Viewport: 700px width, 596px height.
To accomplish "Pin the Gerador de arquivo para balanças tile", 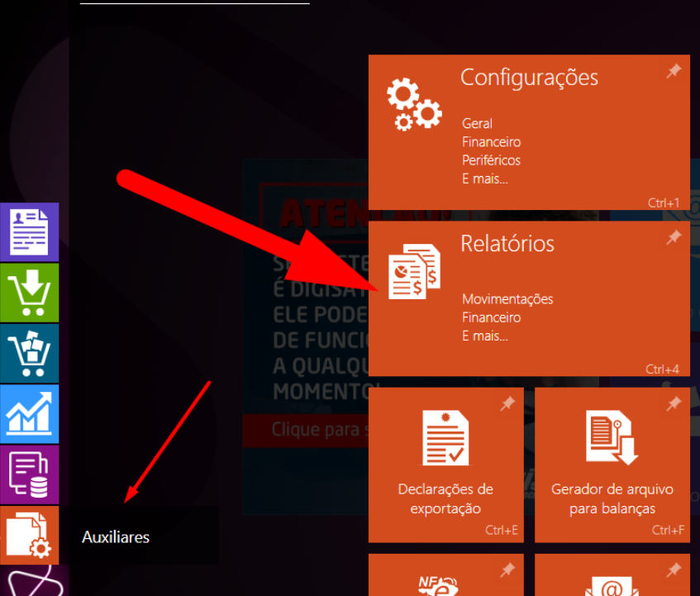I will pyautogui.click(x=674, y=403).
